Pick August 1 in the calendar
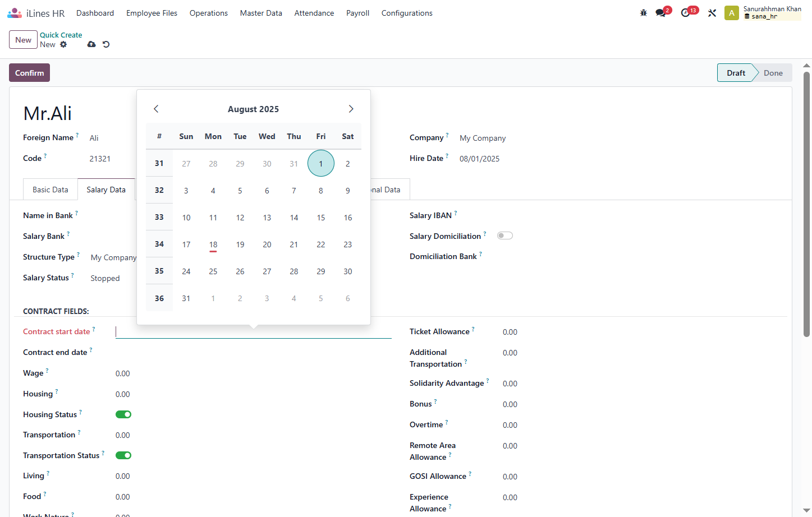This screenshot has width=812, height=517. pyautogui.click(x=321, y=163)
